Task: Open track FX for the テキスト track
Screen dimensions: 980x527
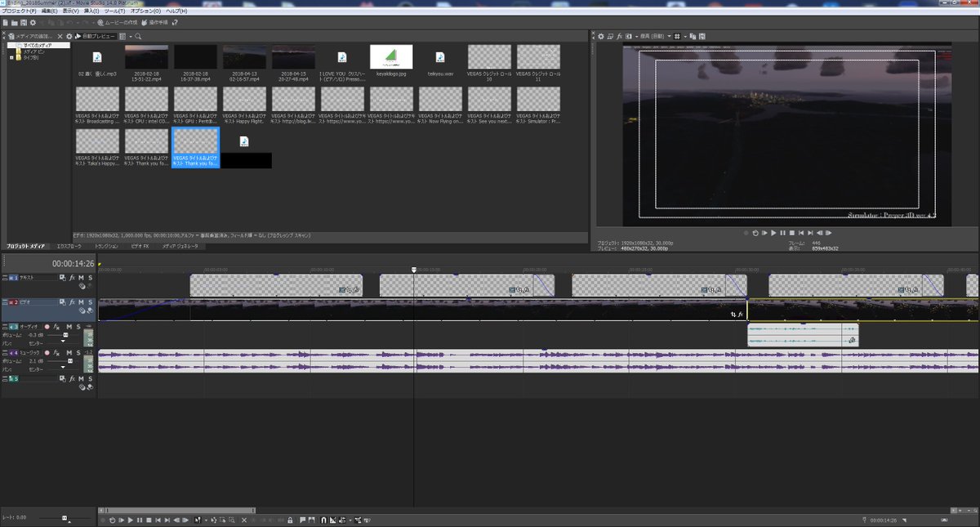Action: pos(72,278)
